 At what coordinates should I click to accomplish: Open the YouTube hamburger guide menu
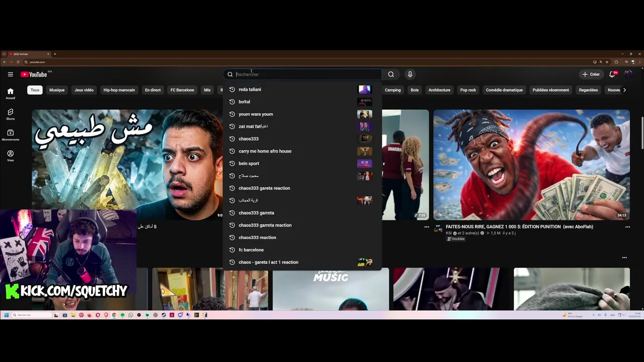[10, 74]
